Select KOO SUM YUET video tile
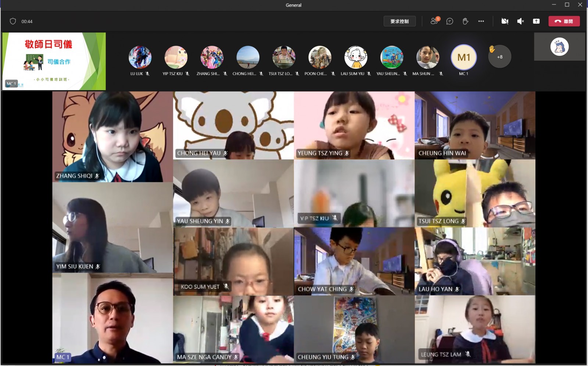This screenshot has width=588, height=366. point(233,262)
